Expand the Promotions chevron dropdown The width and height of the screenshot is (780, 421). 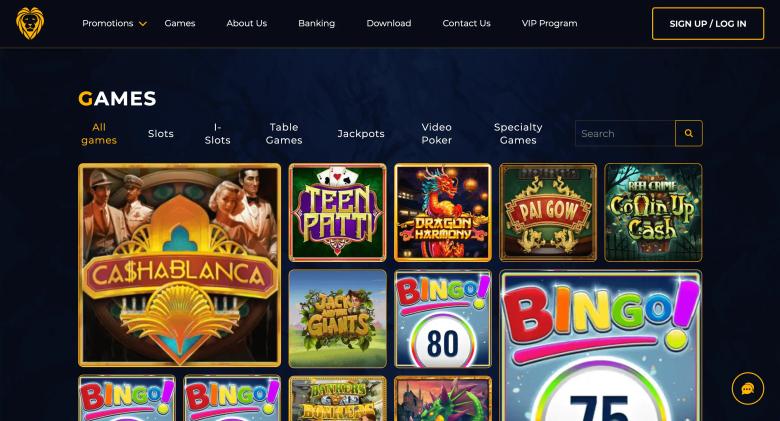(x=143, y=23)
